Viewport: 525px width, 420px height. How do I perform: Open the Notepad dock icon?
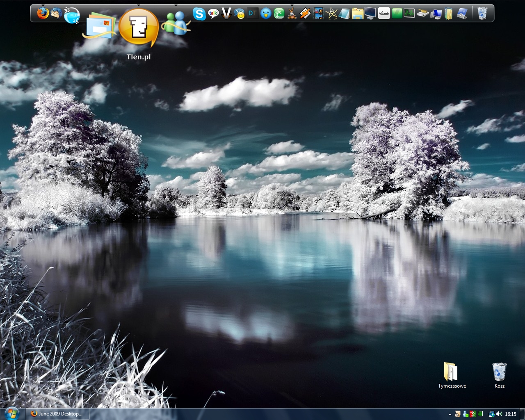click(x=344, y=14)
